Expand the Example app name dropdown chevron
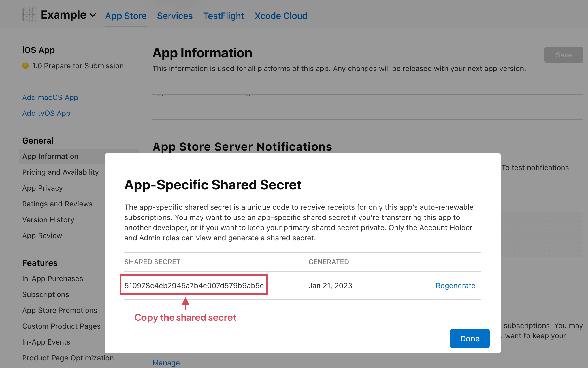 click(93, 15)
